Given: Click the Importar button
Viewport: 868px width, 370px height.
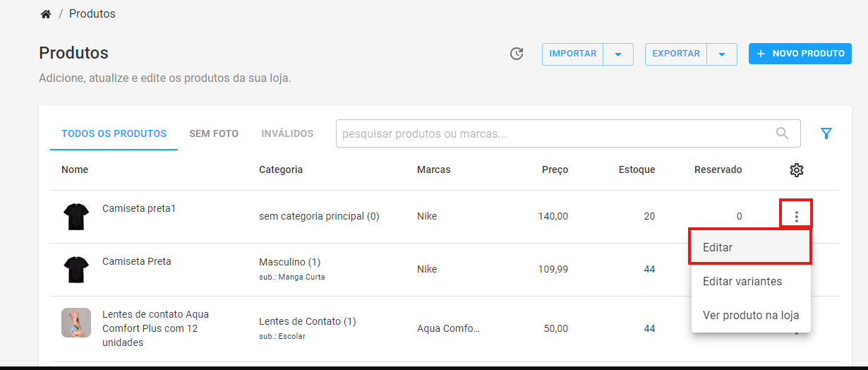Looking at the screenshot, I should coord(573,54).
